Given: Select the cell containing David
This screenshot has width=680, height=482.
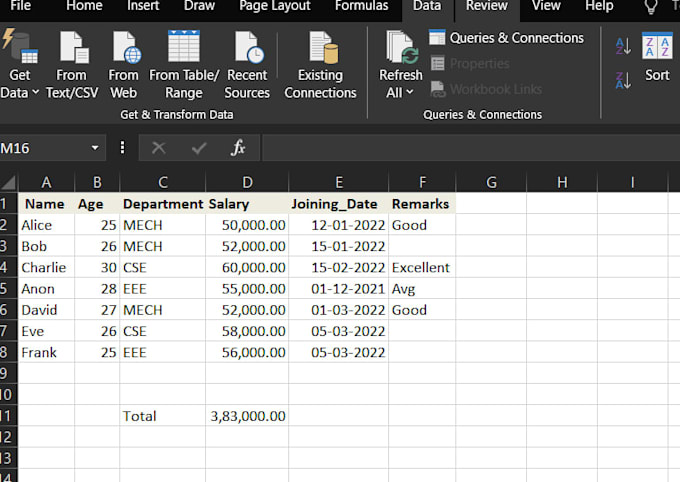Looking at the screenshot, I should tap(46, 310).
